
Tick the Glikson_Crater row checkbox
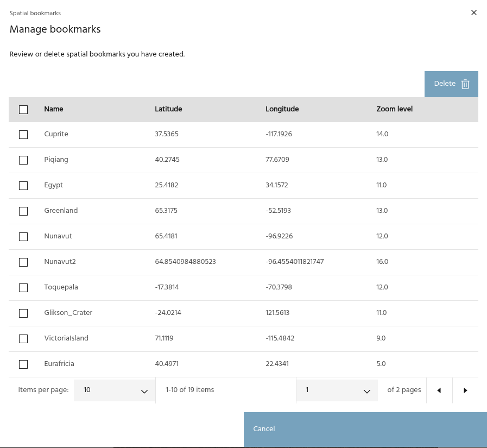coord(23,313)
